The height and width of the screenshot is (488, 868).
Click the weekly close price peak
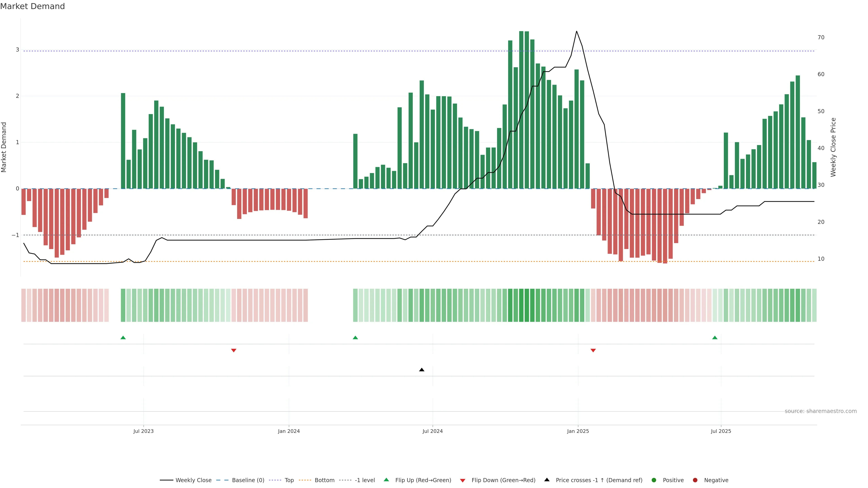[576, 31]
